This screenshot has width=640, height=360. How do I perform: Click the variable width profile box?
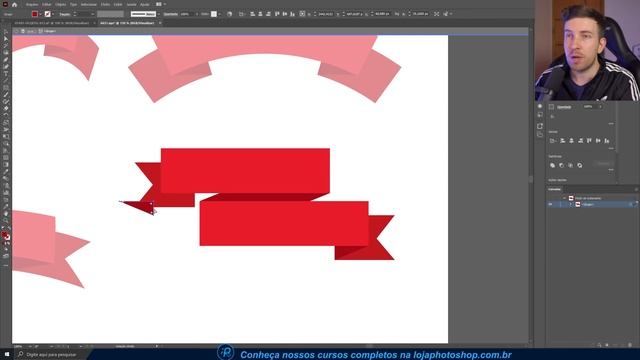110,14
